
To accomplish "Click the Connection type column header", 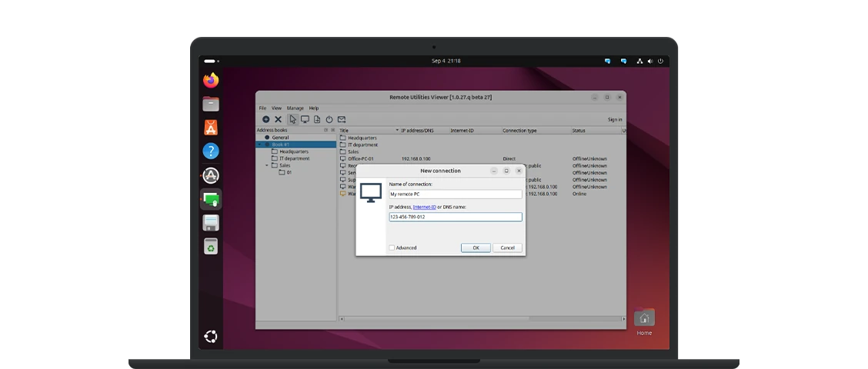I will click(536, 131).
